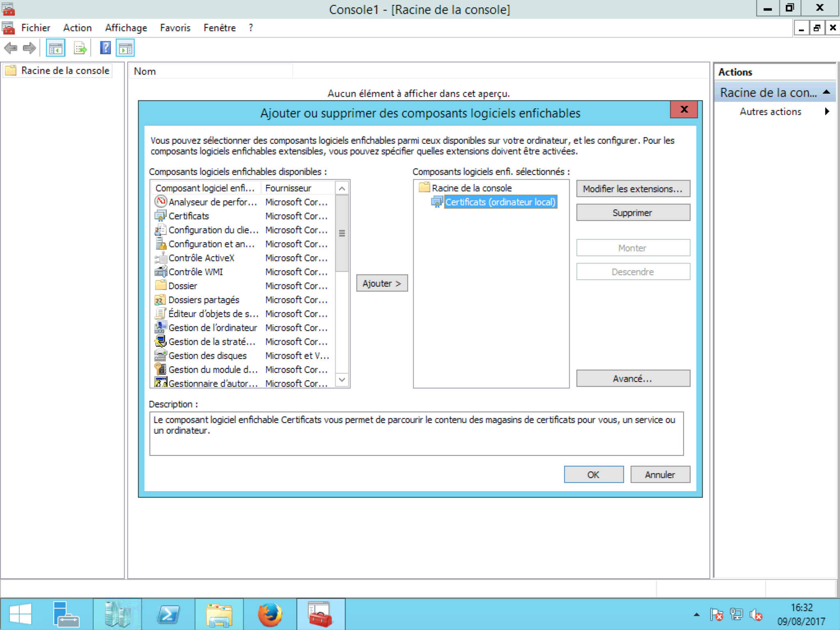
Task: Select the Configuration et analyse snap-in icon
Action: [161, 244]
